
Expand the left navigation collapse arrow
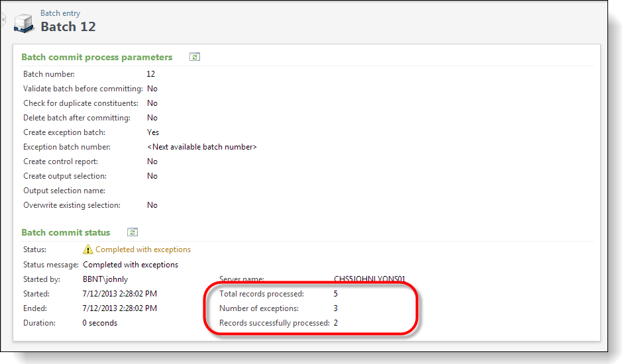click(x=3, y=19)
